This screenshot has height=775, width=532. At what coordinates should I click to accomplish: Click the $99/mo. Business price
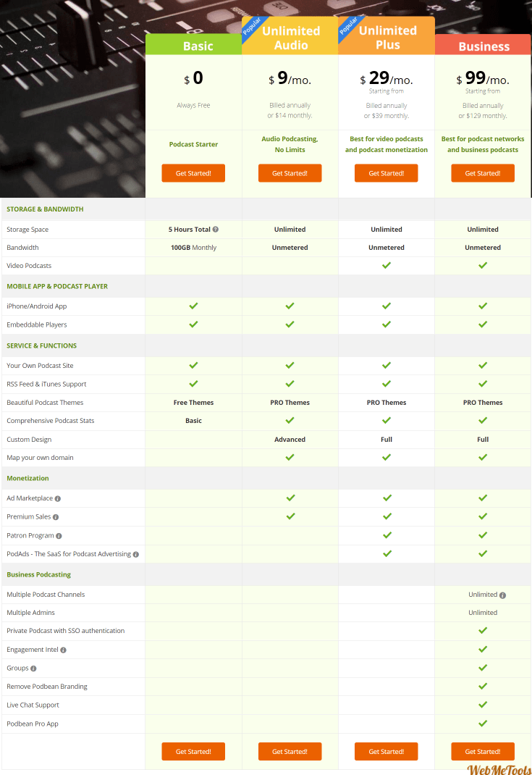(483, 78)
